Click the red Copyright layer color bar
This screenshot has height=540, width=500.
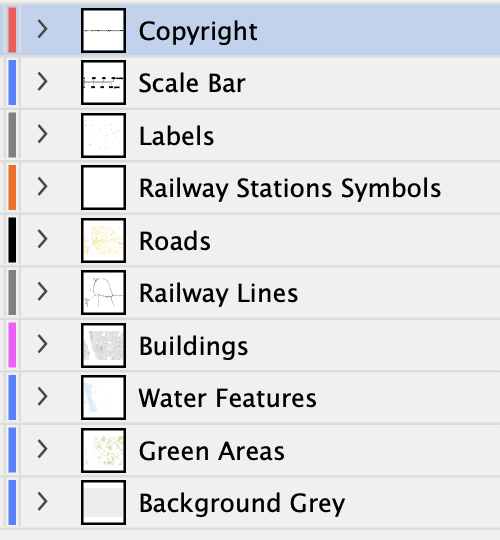click(x=12, y=30)
